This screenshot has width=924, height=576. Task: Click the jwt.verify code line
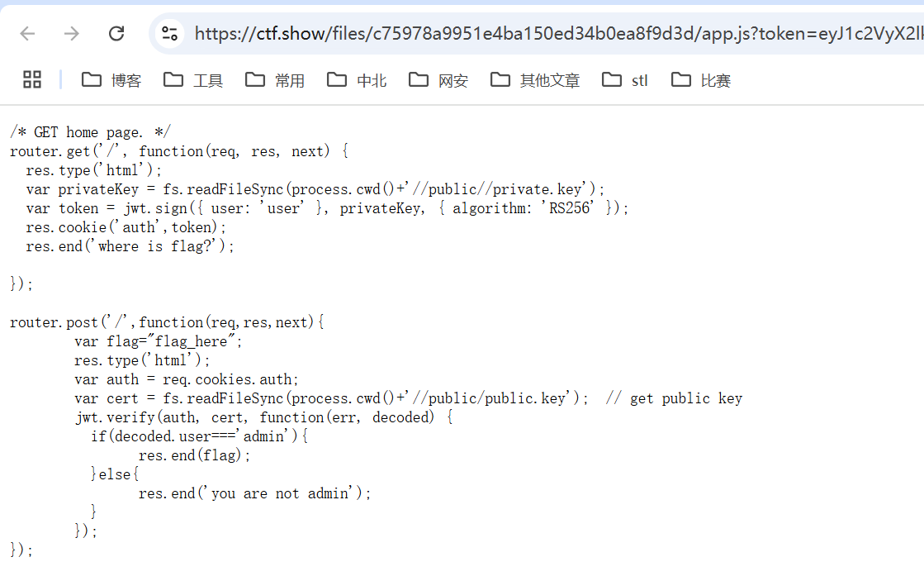pyautogui.click(x=264, y=417)
